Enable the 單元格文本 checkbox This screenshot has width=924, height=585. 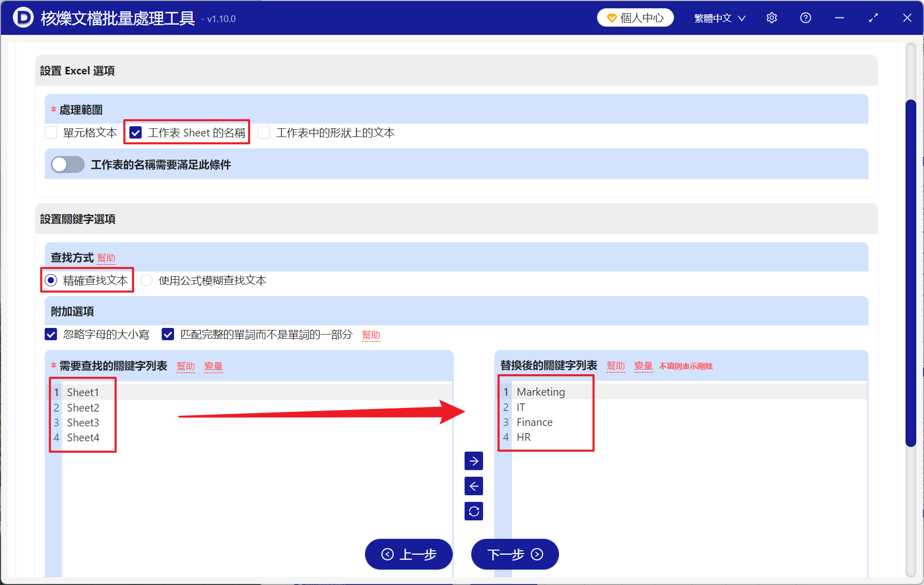pos(51,132)
